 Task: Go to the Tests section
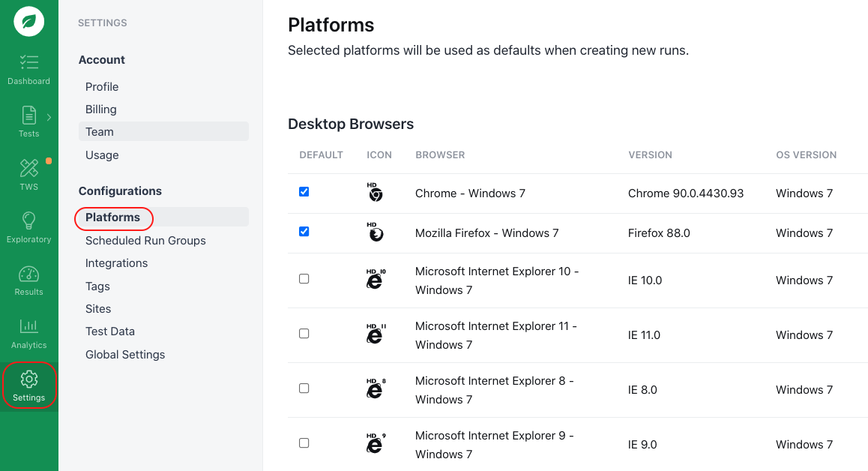[28, 121]
